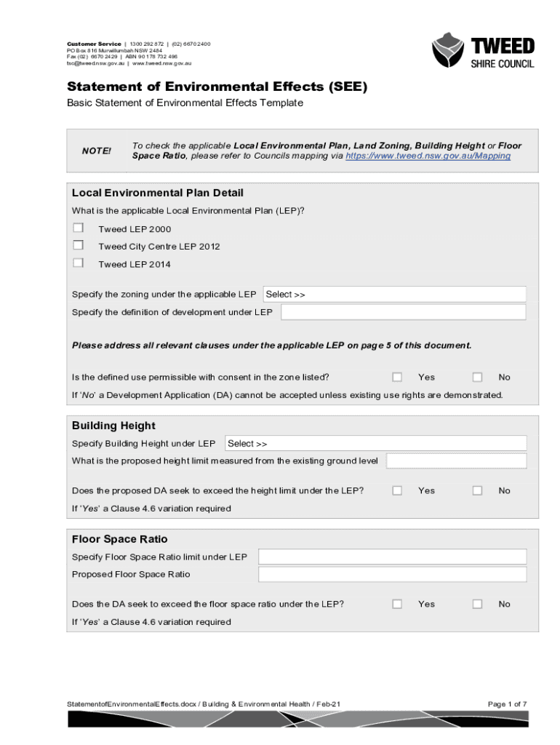Click the definition of development field
560x745 pixels.
(x=403, y=312)
